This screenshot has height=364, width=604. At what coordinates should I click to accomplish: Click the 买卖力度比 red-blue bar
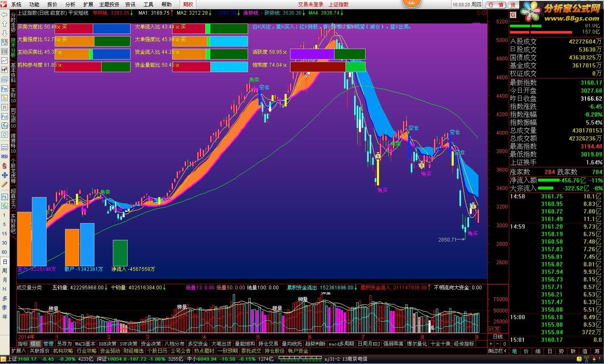pyautogui.click(x=92, y=29)
